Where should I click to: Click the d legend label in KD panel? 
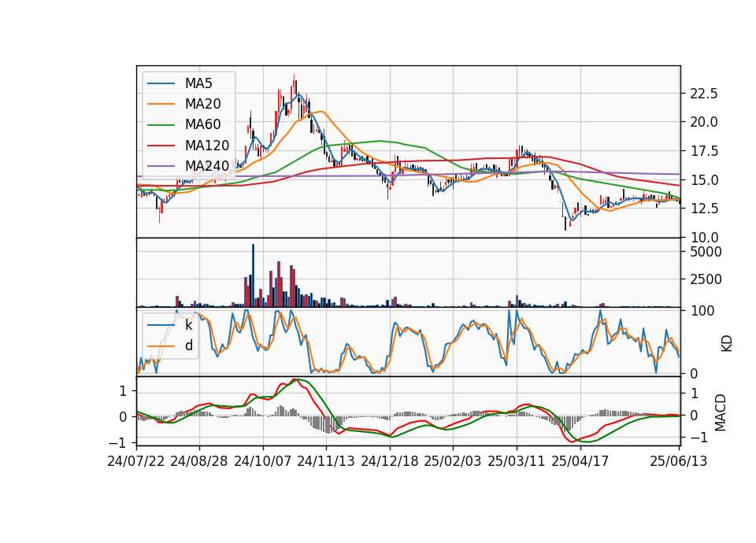click(189, 345)
